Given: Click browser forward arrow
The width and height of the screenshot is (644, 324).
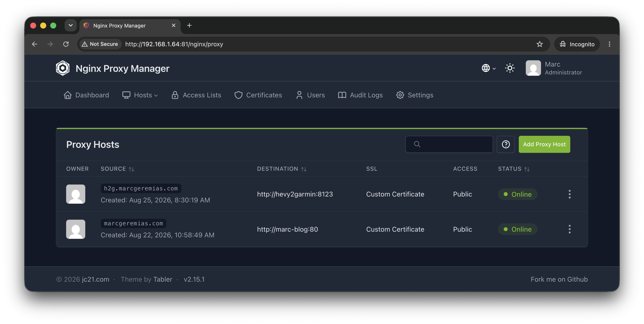Looking at the screenshot, I should 50,44.
